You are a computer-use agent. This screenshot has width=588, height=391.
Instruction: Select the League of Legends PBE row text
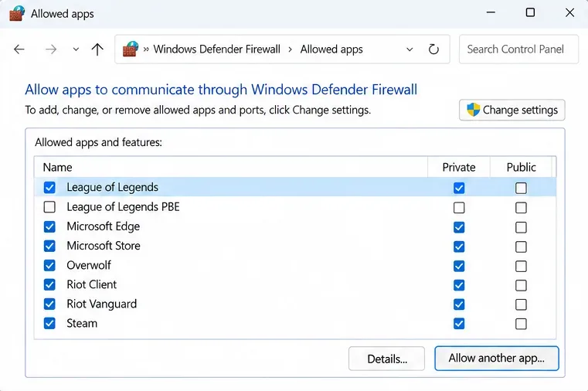click(x=123, y=207)
